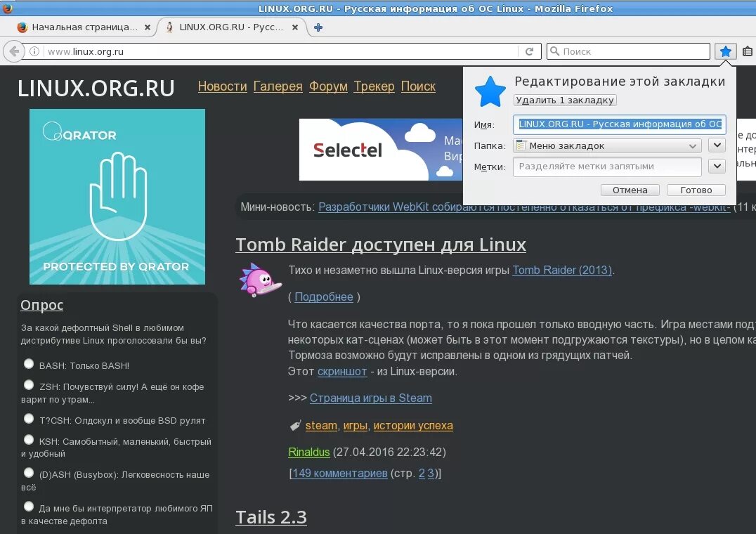Click the Метки tags input field
This screenshot has height=534, width=756.
click(x=607, y=167)
